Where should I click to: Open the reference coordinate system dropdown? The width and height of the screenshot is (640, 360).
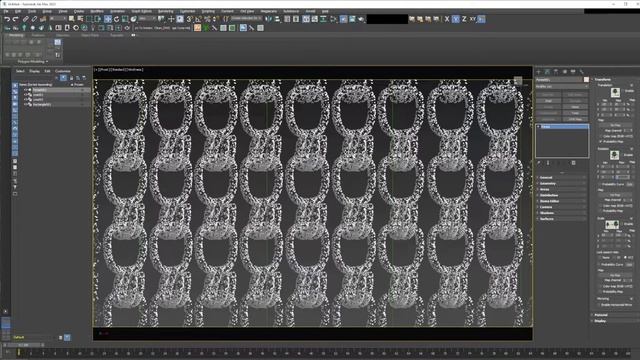(x=147, y=19)
